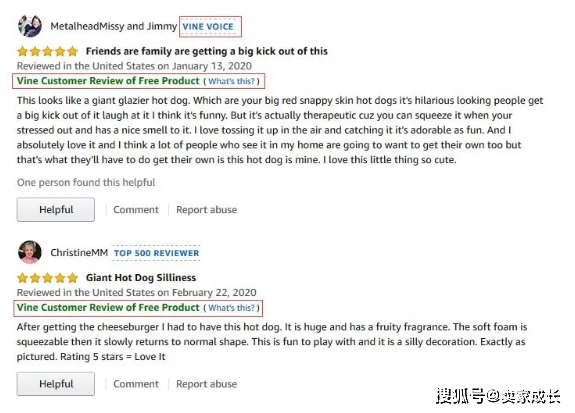Click the five-star rating on Giant Hot Dog review
This screenshot has height=413, width=575.
coord(48,278)
